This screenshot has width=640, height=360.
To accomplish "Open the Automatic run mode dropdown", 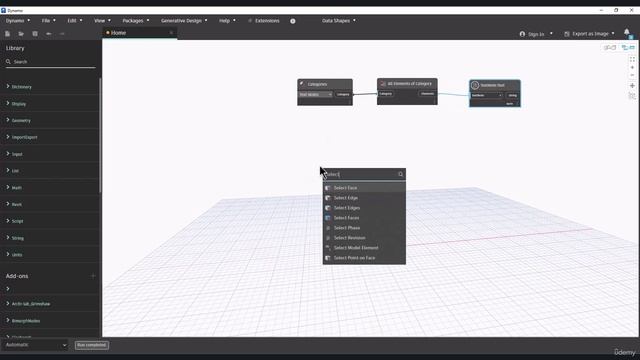I will pyautogui.click(x=36, y=345).
